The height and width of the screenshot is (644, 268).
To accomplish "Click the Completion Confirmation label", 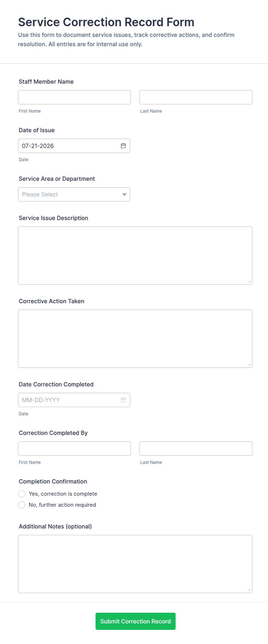I will [53, 482].
